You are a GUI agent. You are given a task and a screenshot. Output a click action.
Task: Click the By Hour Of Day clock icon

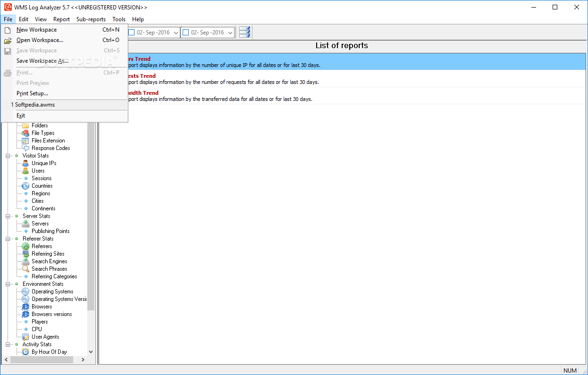(25, 352)
